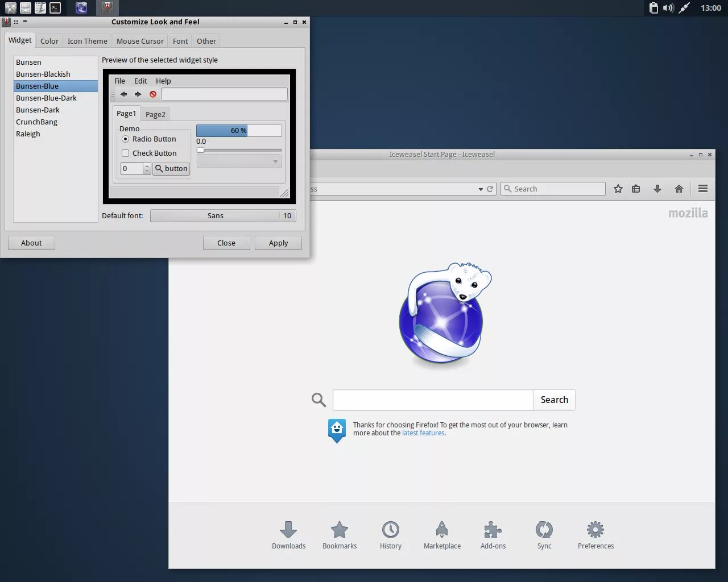Select the Bunsen-Blackish theme

point(55,74)
